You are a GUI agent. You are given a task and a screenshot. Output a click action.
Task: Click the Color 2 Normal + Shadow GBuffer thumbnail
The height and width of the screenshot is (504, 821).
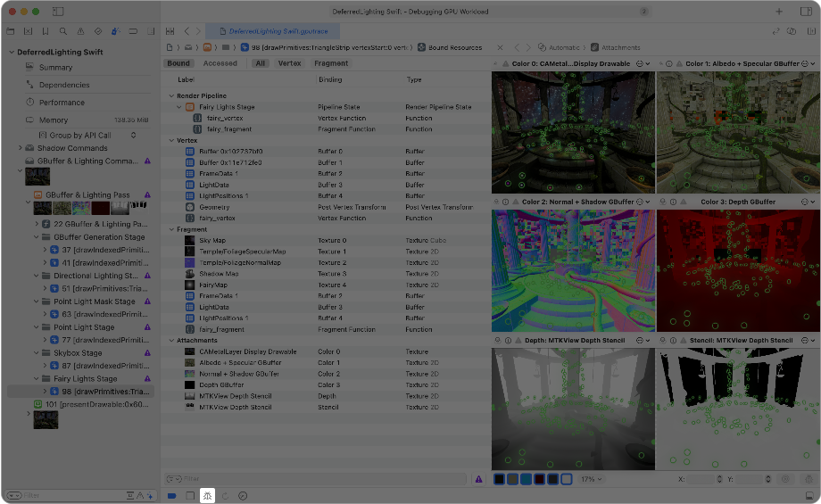click(573, 270)
